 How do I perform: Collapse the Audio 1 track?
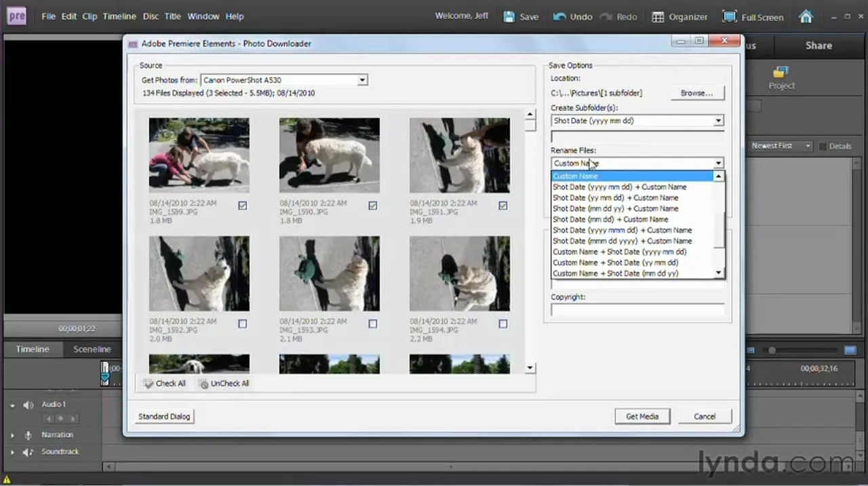pos(12,405)
